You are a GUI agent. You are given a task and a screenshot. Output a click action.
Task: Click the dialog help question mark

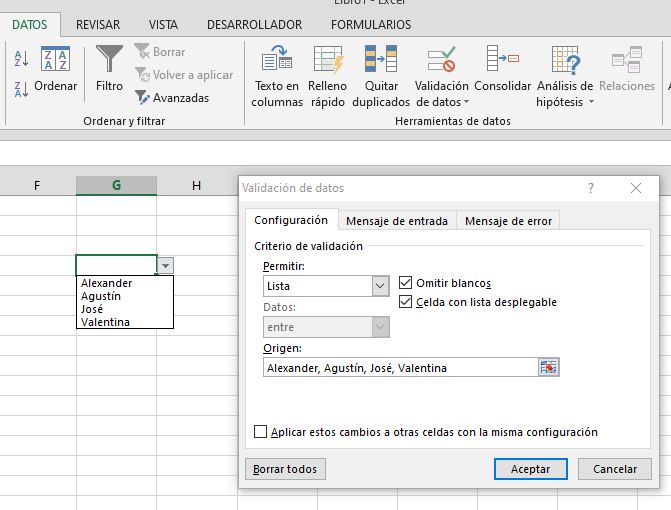[x=591, y=188]
